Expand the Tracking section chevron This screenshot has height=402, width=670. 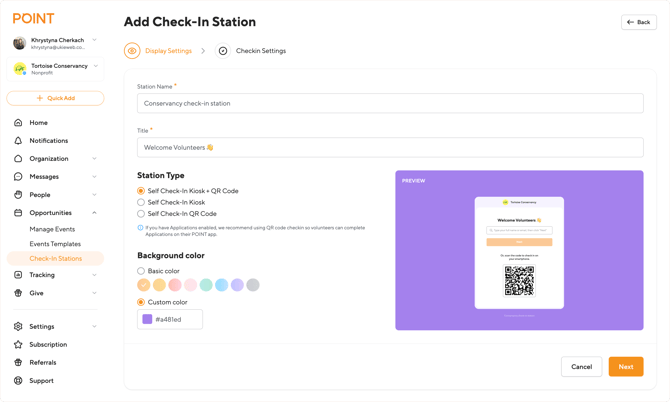pyautogui.click(x=95, y=275)
